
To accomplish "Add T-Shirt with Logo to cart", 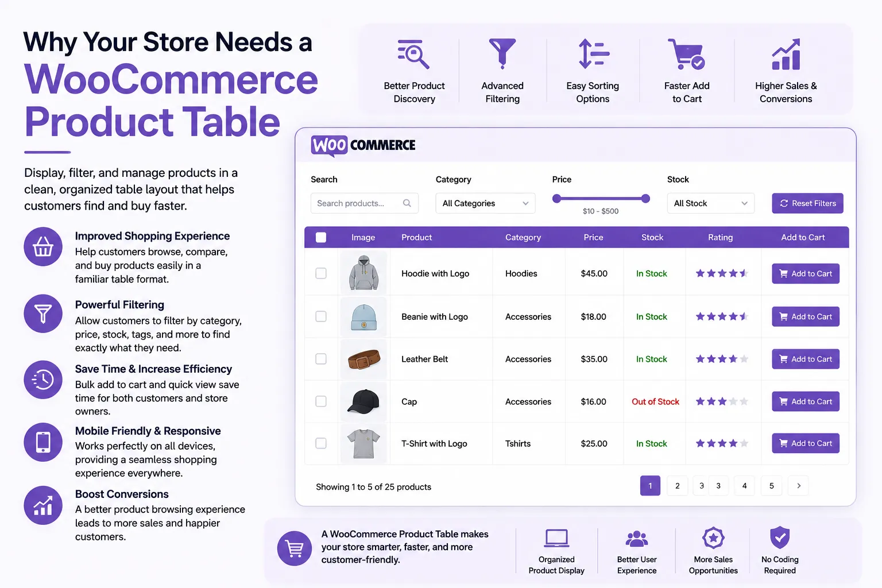I will pyautogui.click(x=806, y=443).
